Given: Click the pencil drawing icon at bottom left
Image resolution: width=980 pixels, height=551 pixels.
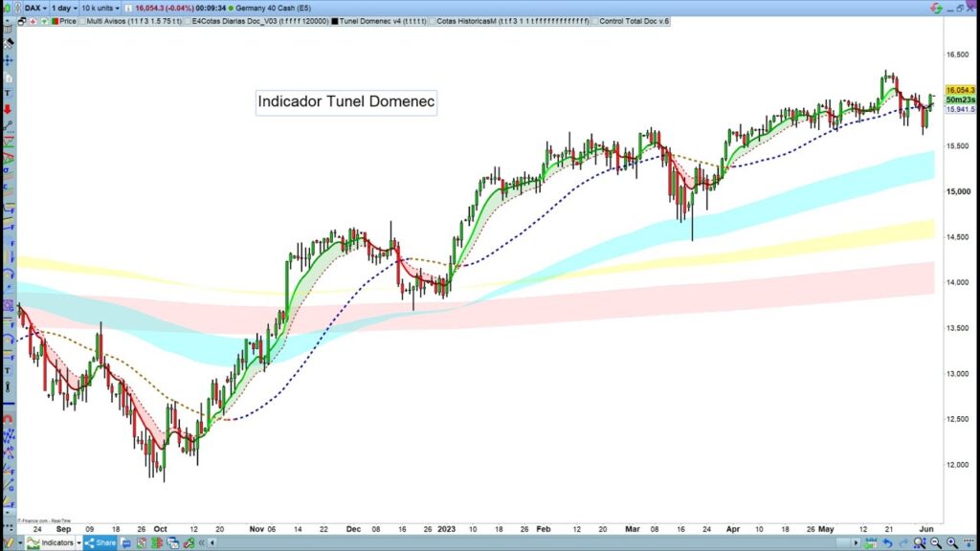Looking at the screenshot, I should 9,542.
